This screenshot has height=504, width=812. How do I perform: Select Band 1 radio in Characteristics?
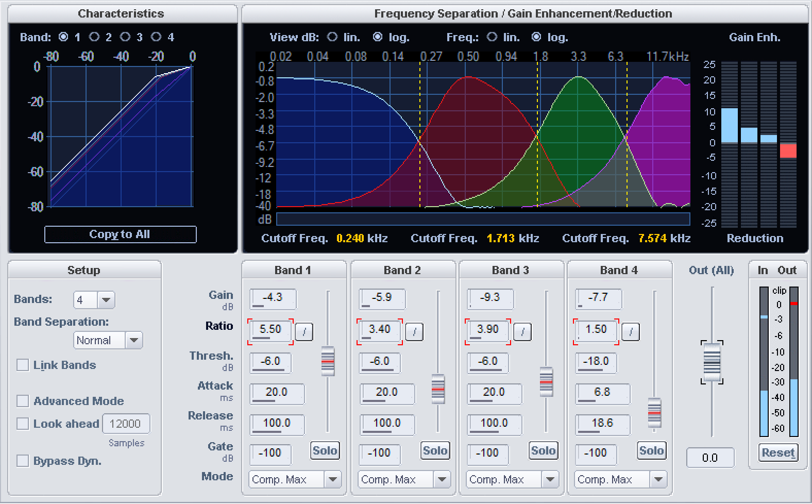click(63, 37)
